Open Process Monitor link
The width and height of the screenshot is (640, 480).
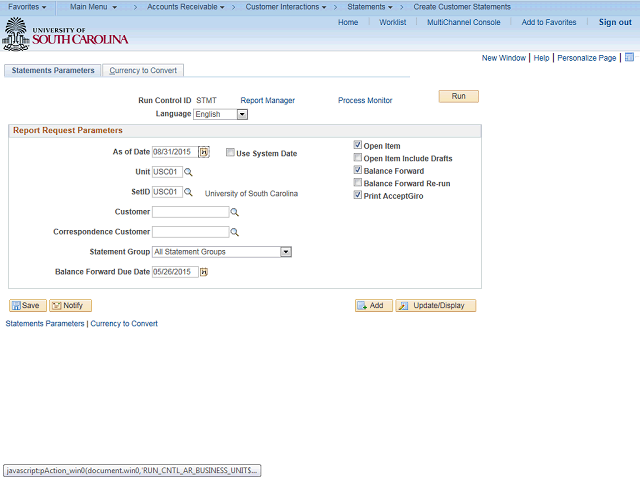coord(365,100)
